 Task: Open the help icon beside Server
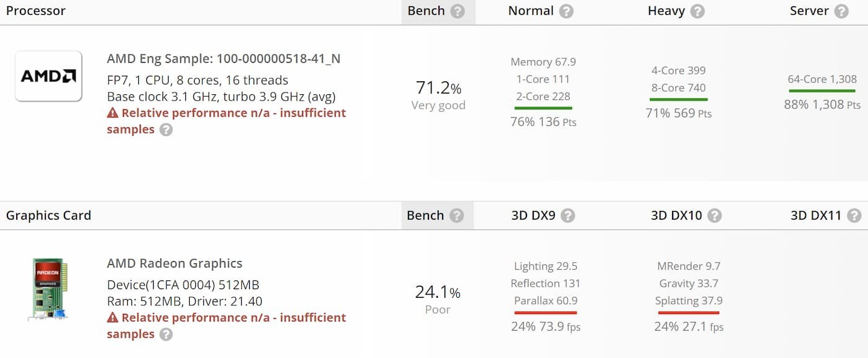tap(841, 11)
